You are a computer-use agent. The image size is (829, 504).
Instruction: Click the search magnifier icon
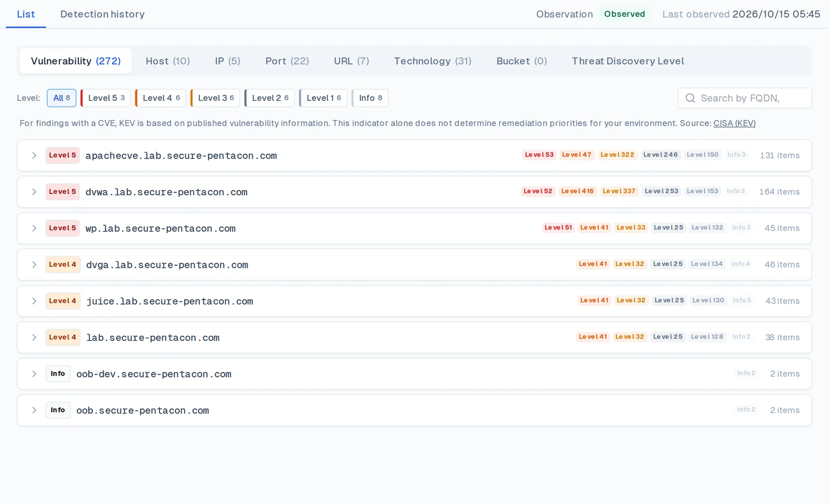point(690,98)
